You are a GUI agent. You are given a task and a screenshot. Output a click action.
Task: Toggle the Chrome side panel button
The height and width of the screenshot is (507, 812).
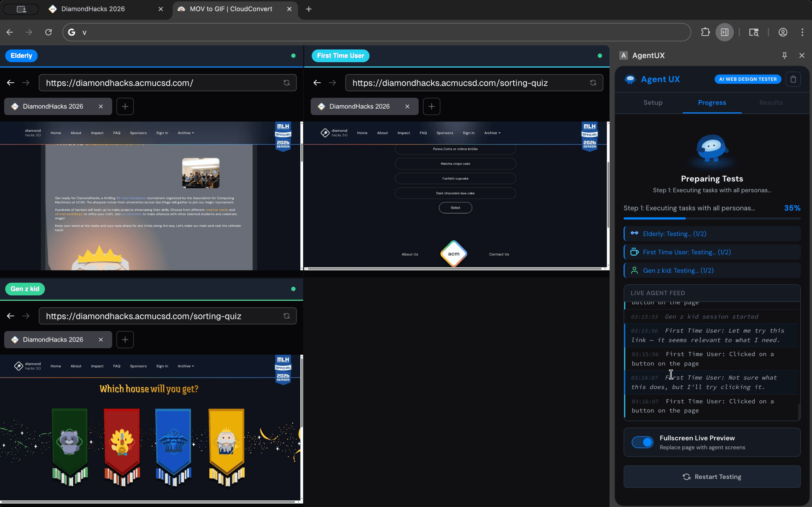(x=725, y=32)
